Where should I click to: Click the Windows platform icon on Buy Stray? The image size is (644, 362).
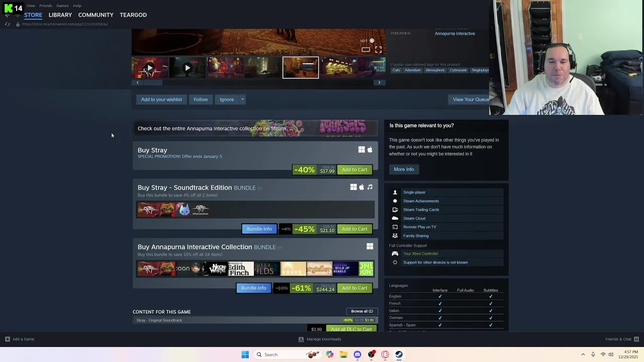pyautogui.click(x=361, y=150)
